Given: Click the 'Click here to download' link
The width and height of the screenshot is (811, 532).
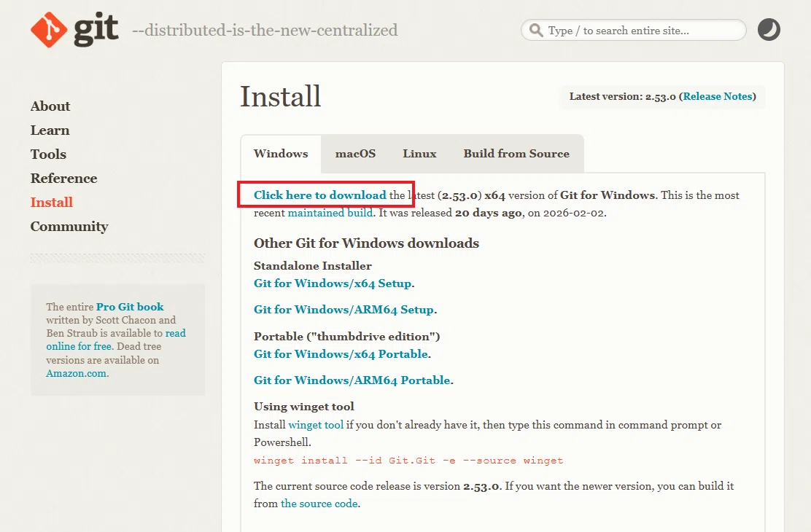Looking at the screenshot, I should point(319,195).
